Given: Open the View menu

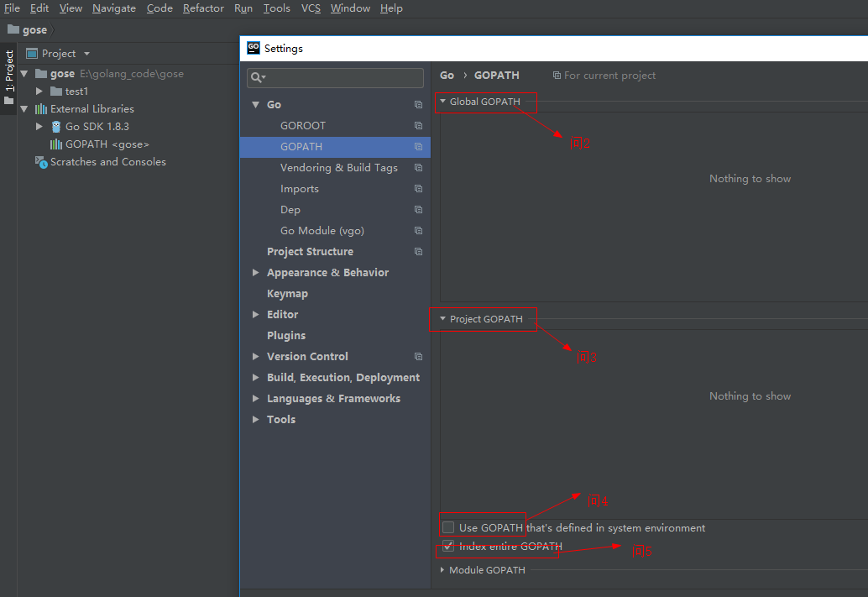Looking at the screenshot, I should (71, 8).
